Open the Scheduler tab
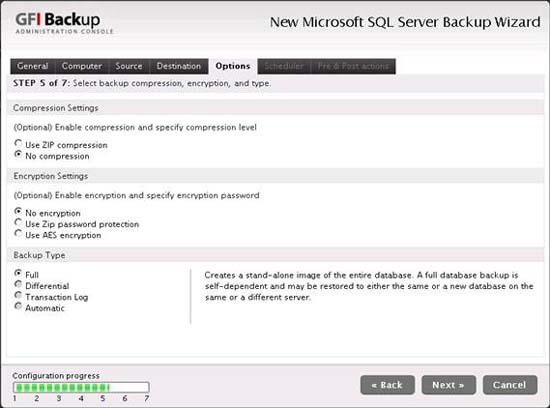This screenshot has width=550, height=408. (284, 66)
